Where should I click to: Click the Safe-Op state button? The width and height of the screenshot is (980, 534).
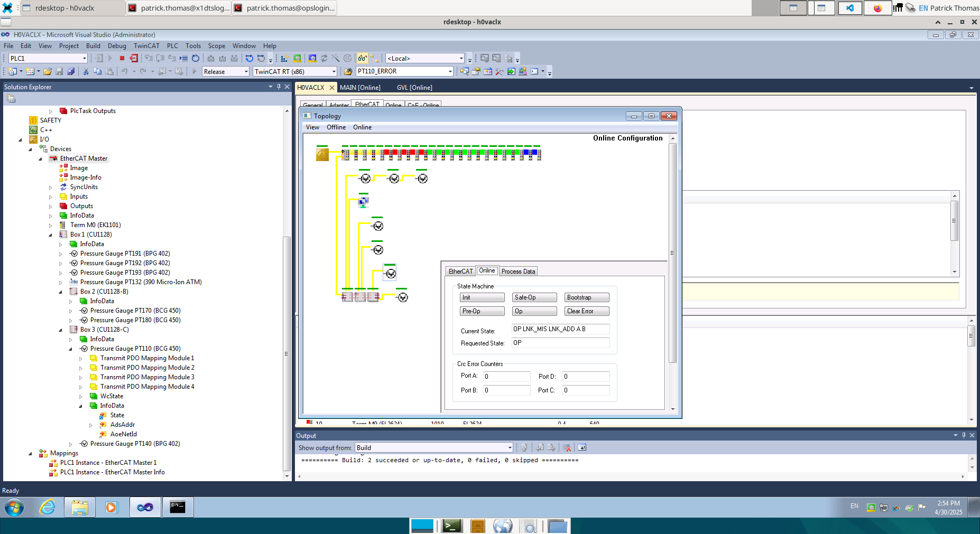(534, 297)
